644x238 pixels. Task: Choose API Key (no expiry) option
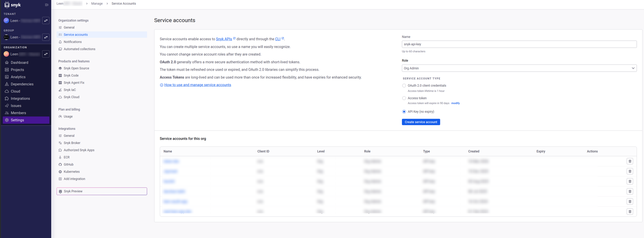click(404, 111)
